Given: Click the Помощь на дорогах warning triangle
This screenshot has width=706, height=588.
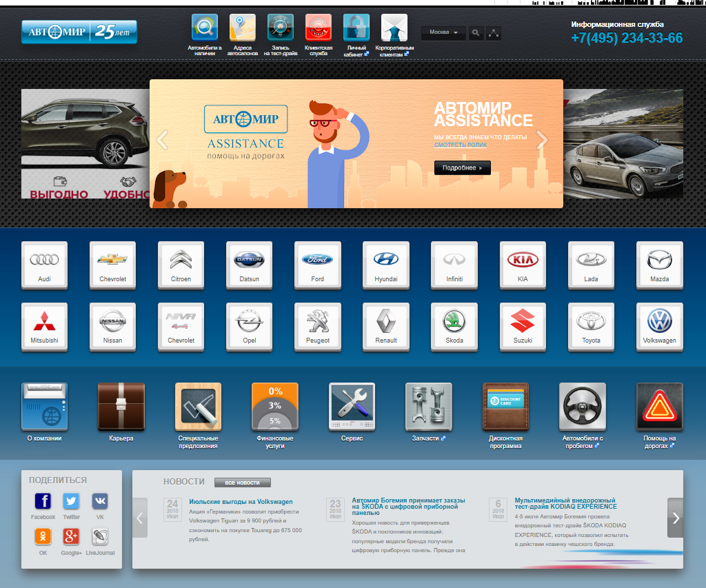Looking at the screenshot, I should tap(659, 406).
